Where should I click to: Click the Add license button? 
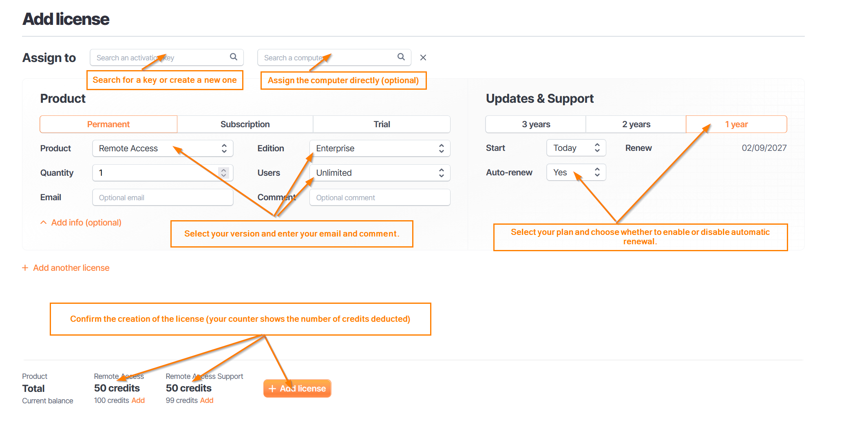[297, 389]
